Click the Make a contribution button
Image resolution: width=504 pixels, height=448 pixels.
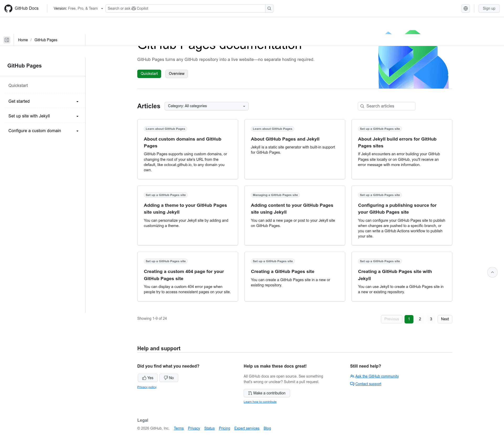point(267,393)
